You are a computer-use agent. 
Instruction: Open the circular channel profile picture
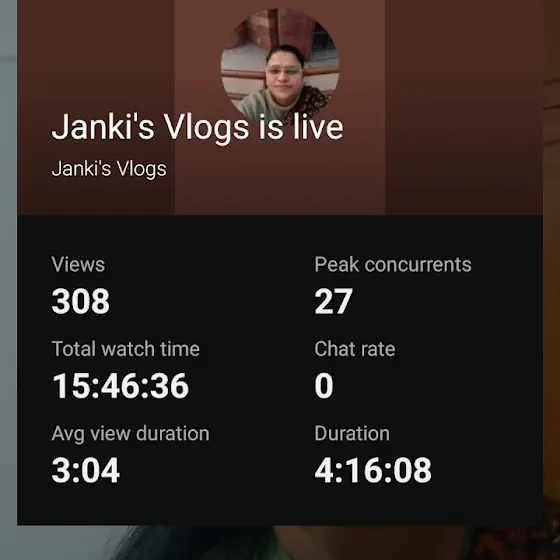click(x=280, y=66)
